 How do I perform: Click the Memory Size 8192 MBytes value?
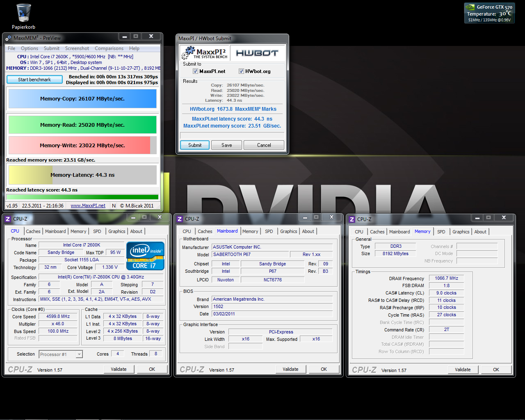395,254
